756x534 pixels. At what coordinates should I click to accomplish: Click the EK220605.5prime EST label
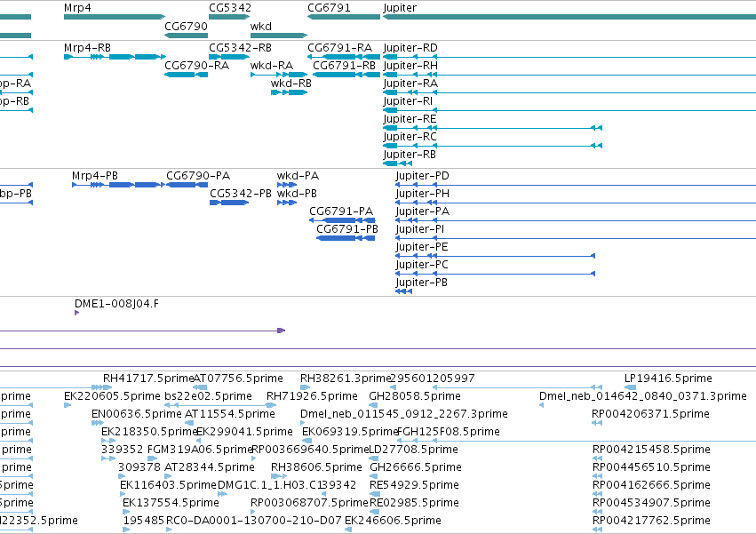(x=112, y=396)
